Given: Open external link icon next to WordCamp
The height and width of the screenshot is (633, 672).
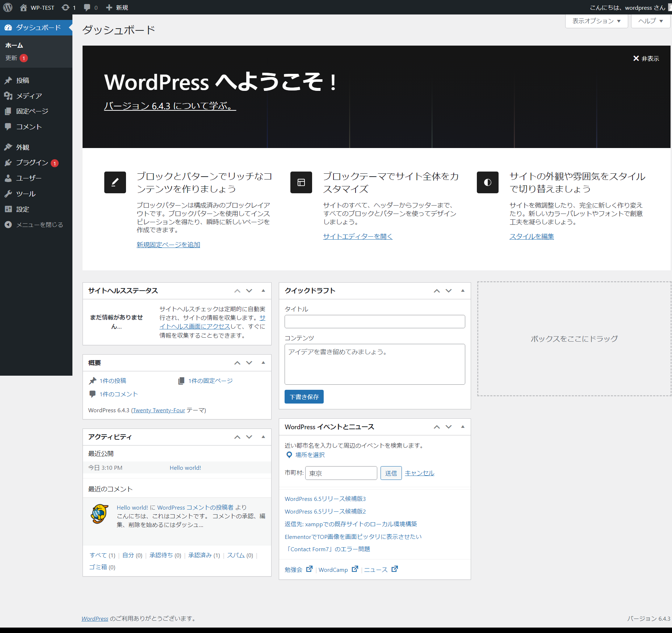Looking at the screenshot, I should pos(355,569).
